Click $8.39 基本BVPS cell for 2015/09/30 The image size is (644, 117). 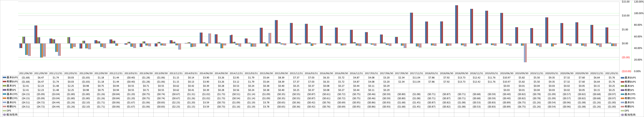(281, 77)
